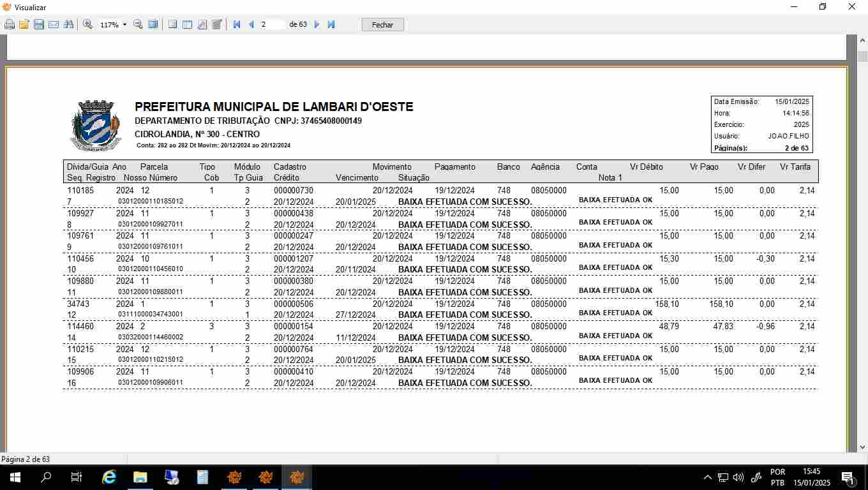The width and height of the screenshot is (868, 490).
Task: Zoom out with magnifier minus icon
Action: pos(138,24)
